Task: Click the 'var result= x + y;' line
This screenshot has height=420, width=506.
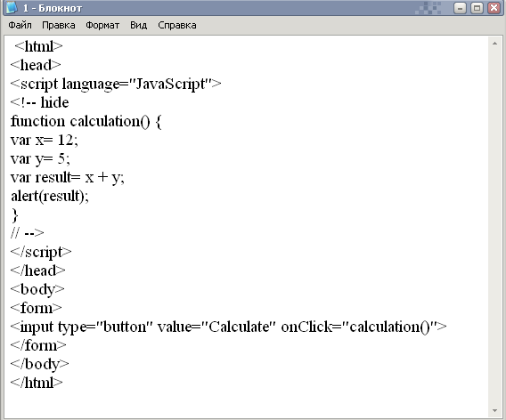Action: [68, 178]
